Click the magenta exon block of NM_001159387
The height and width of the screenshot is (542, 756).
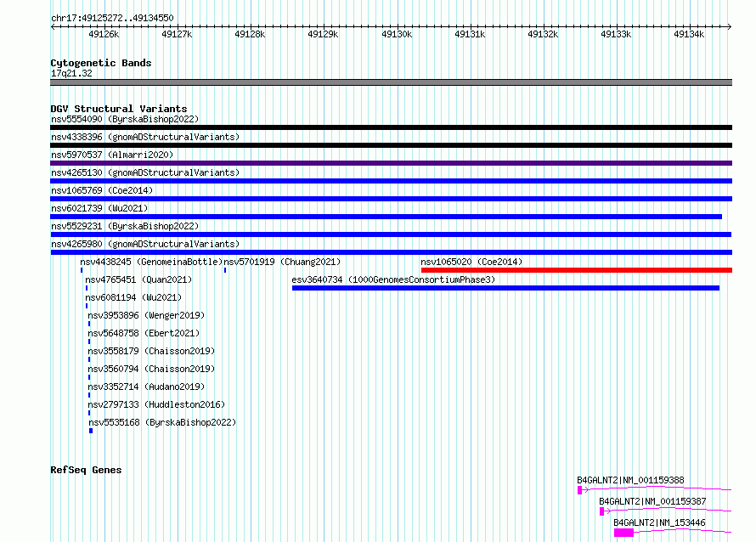point(601,511)
